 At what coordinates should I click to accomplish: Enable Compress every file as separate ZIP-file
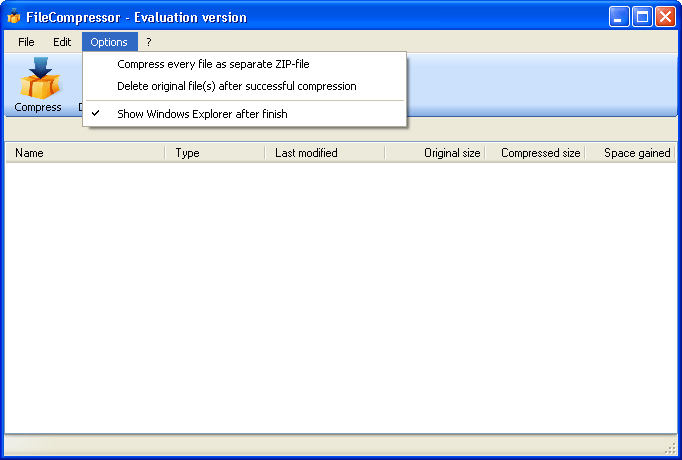213,64
